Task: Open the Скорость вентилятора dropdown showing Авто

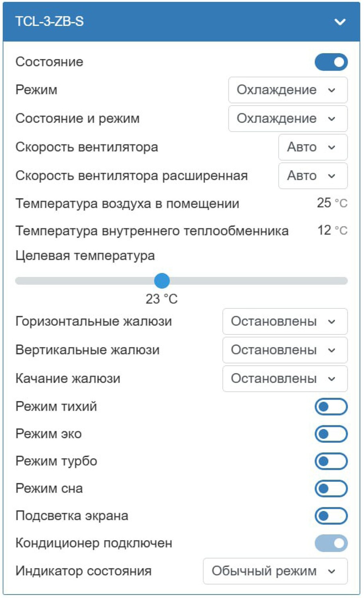Action: click(x=313, y=147)
